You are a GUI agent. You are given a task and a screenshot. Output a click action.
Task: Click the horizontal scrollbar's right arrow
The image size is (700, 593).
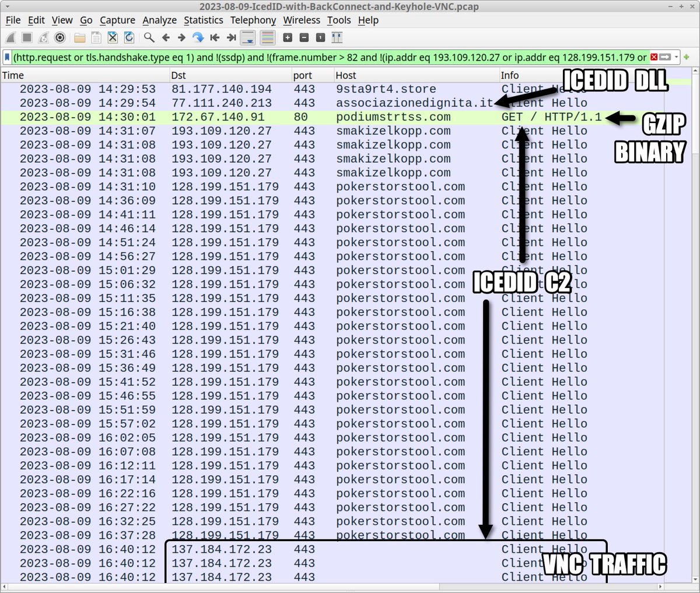pos(660,587)
